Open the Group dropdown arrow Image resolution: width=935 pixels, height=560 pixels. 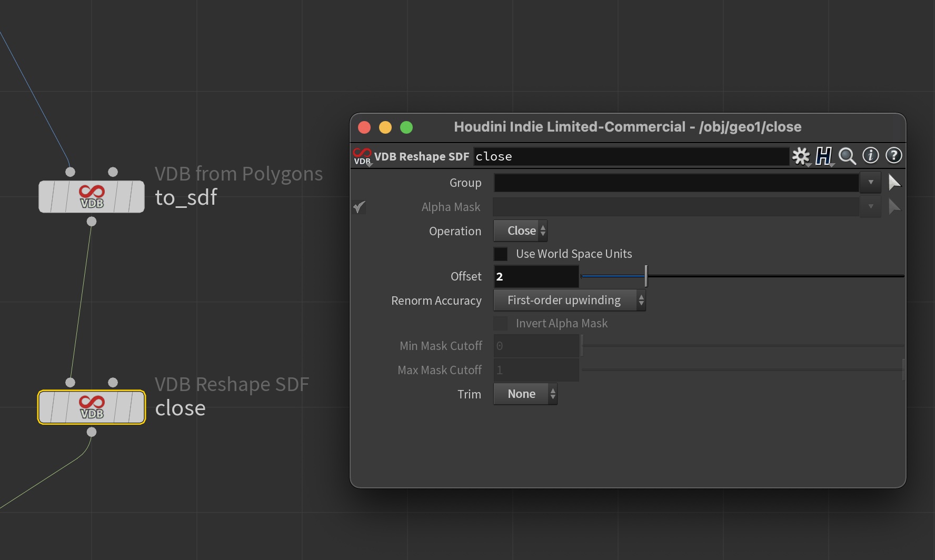pyautogui.click(x=871, y=183)
